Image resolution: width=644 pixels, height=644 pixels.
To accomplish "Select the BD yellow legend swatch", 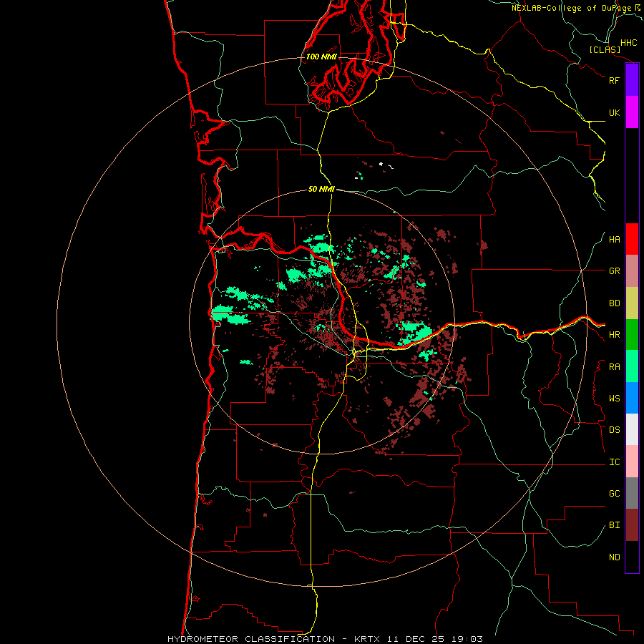I will pos(632,303).
